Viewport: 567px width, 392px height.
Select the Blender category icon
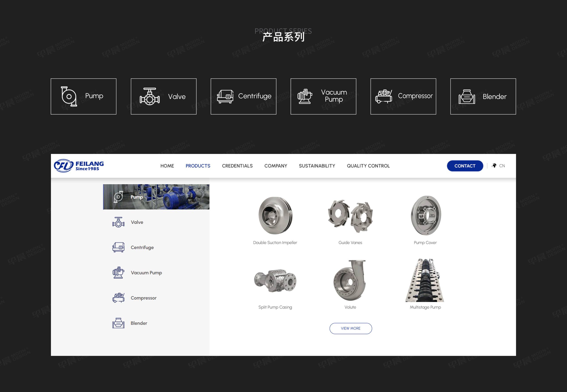click(x=467, y=96)
